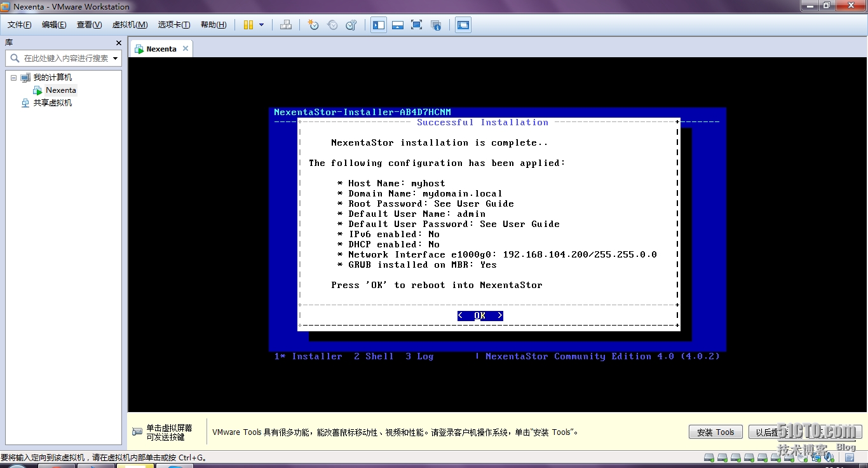Click the '1* Installer' console label
Image resolution: width=868 pixels, height=468 pixels.
click(308, 356)
